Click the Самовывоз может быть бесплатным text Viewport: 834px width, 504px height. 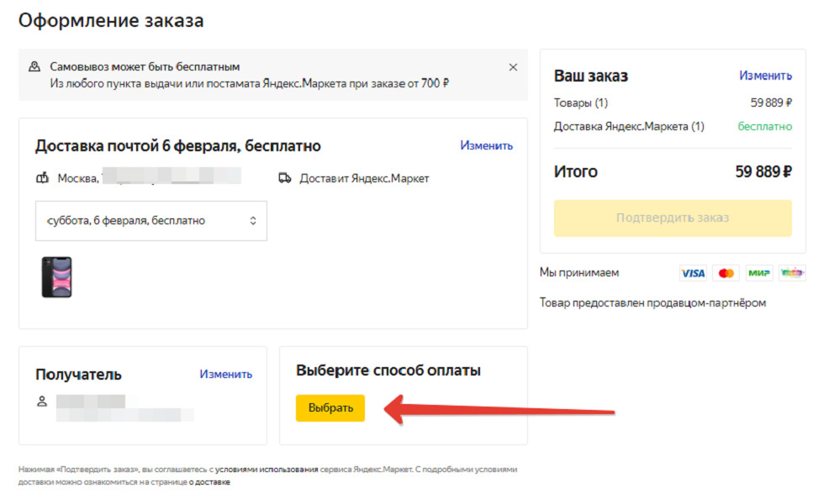tap(145, 67)
